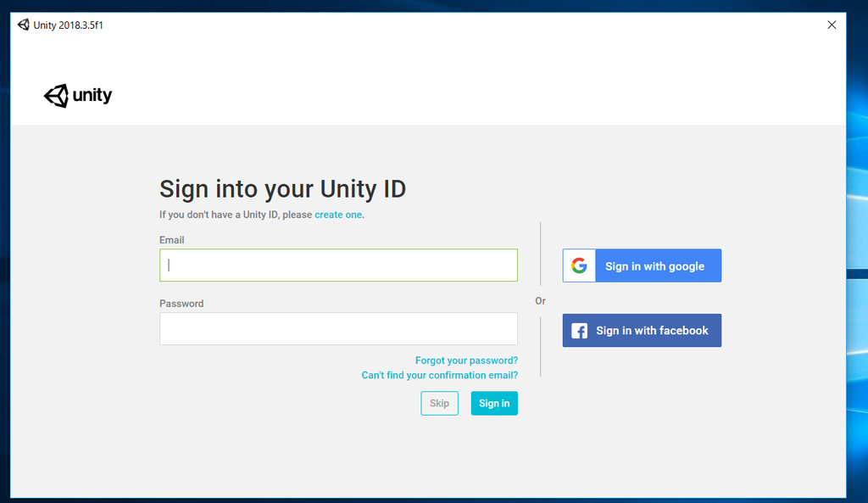
Task: Click the 'Or' separator text
Action: point(540,301)
